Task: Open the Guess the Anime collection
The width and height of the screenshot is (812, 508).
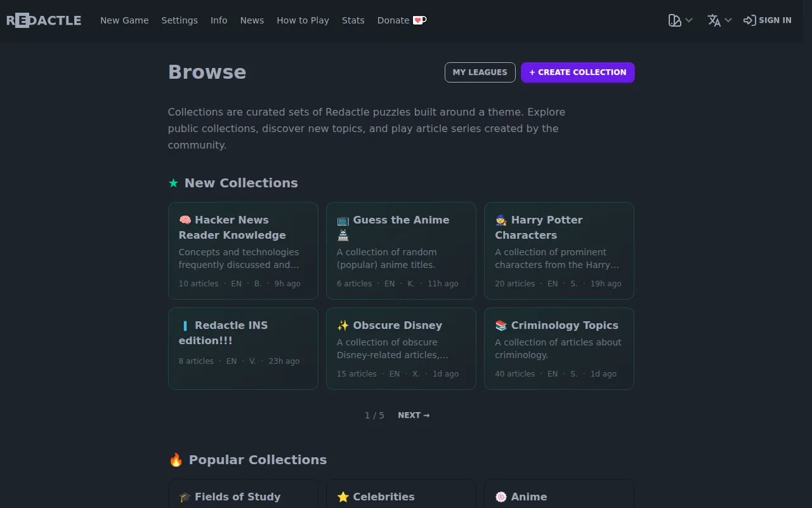Action: click(401, 251)
